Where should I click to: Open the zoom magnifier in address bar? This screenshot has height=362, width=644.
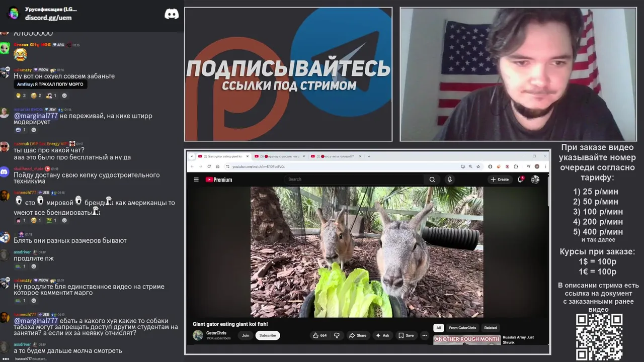pyautogui.click(x=470, y=166)
